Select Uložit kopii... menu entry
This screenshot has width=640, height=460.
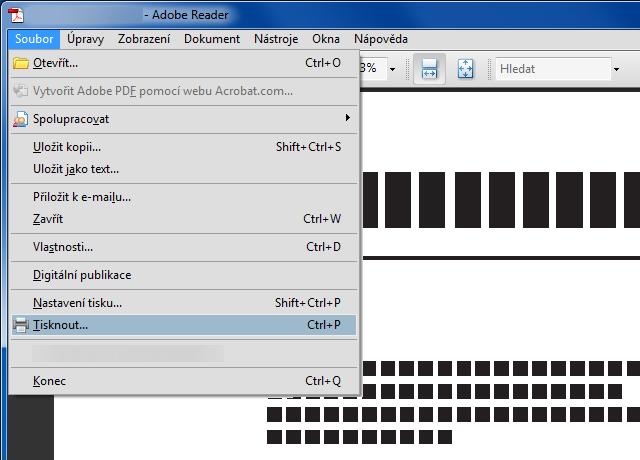click(184, 147)
